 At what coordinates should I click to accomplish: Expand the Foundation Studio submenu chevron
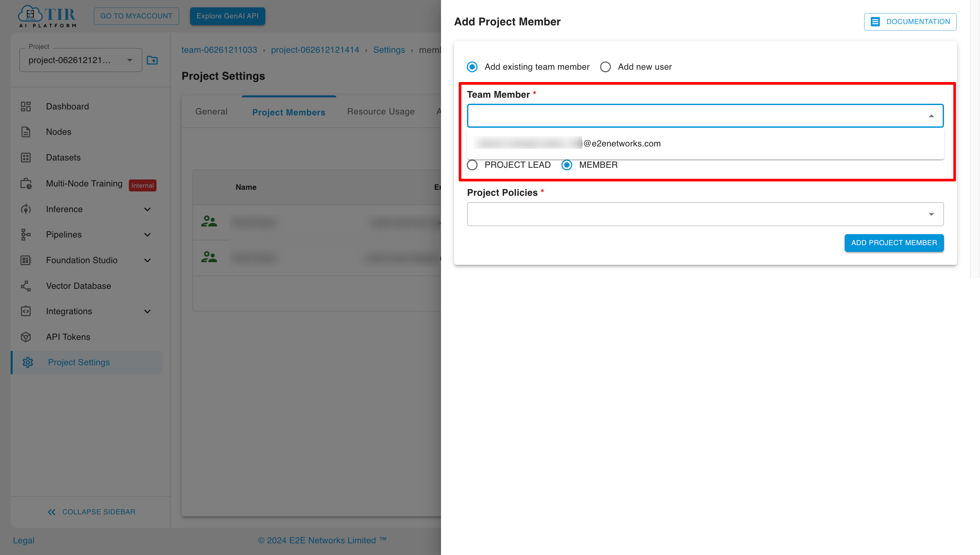click(147, 260)
